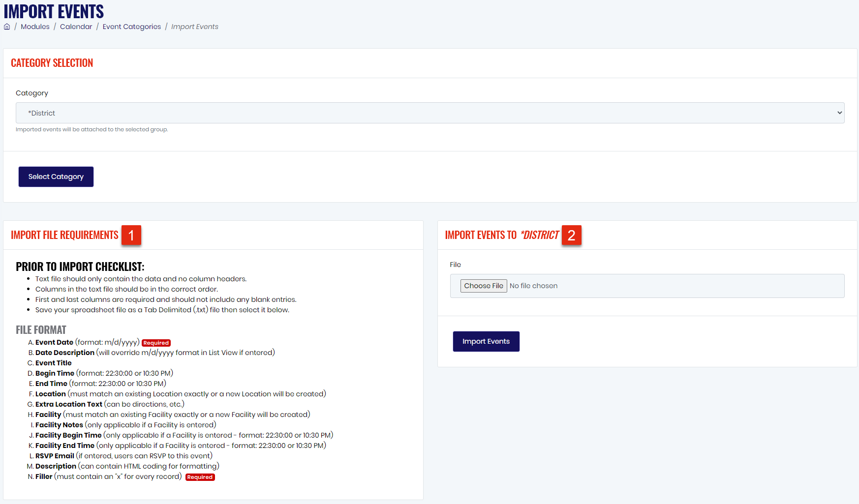This screenshot has width=859, height=504.
Task: Click the Facility Begin Time line
Action: click(x=184, y=435)
